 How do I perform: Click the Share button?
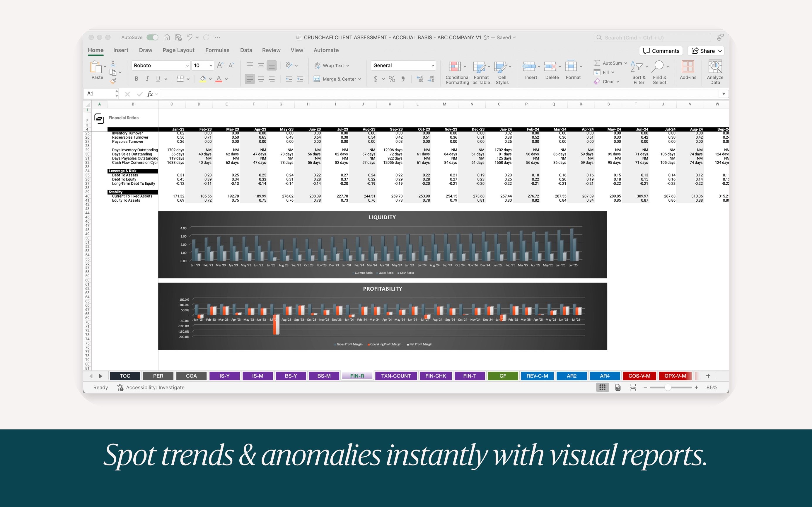(x=706, y=51)
